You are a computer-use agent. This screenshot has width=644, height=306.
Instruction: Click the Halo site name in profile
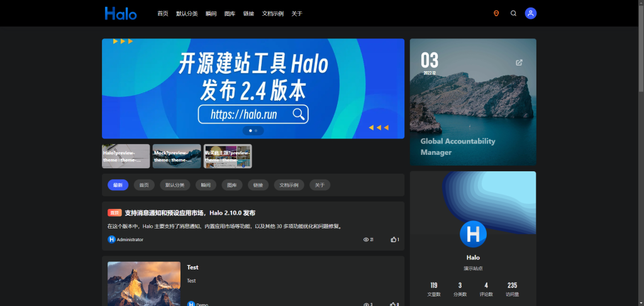473,258
